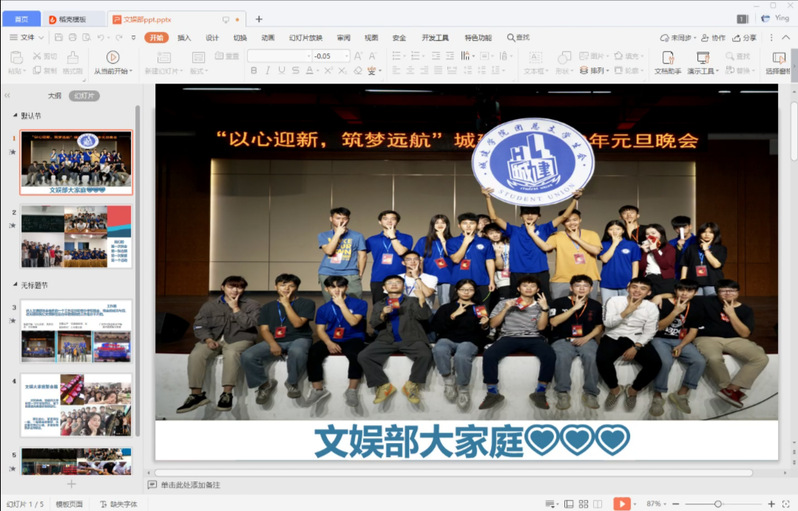The width and height of the screenshot is (798, 511).
Task: Open new document tab with plus button
Action: pos(259,19)
